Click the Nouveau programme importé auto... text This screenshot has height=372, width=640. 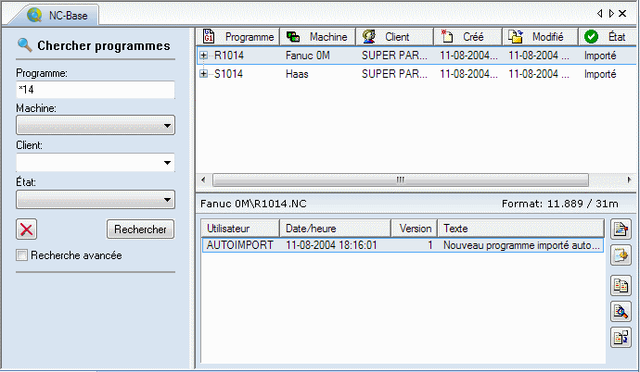pyautogui.click(x=521, y=245)
